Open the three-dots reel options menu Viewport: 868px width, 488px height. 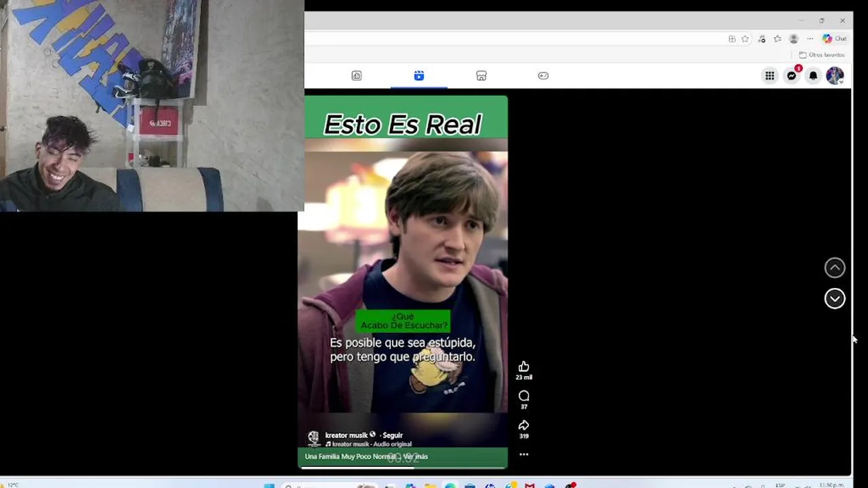pyautogui.click(x=524, y=455)
